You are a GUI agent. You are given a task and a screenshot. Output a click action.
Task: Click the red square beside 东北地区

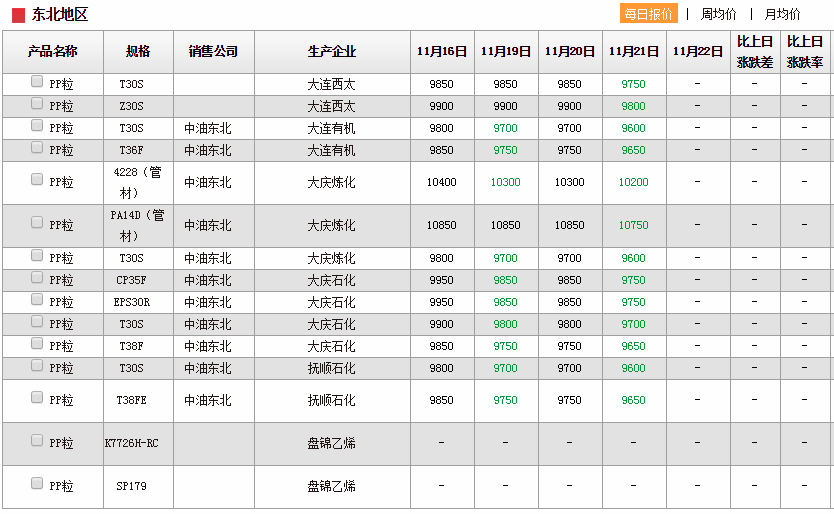[x=18, y=15]
